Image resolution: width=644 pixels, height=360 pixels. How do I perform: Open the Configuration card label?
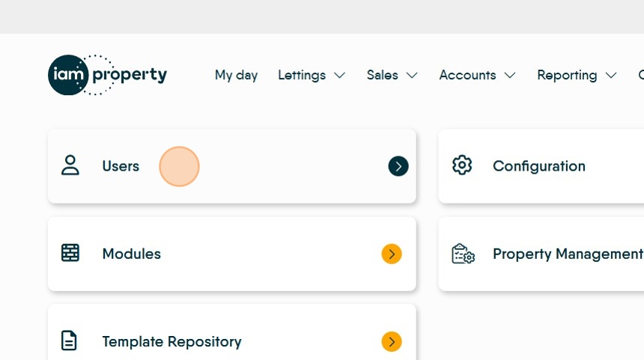(539, 166)
